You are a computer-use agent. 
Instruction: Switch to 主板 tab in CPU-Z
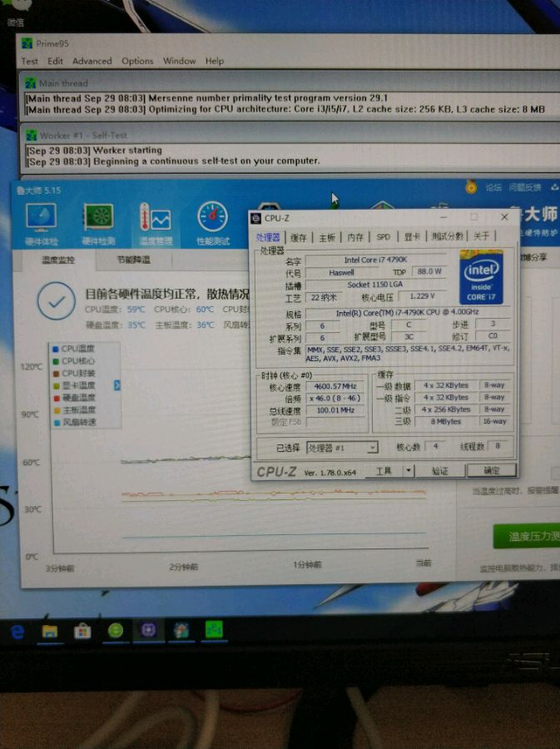[x=327, y=237]
